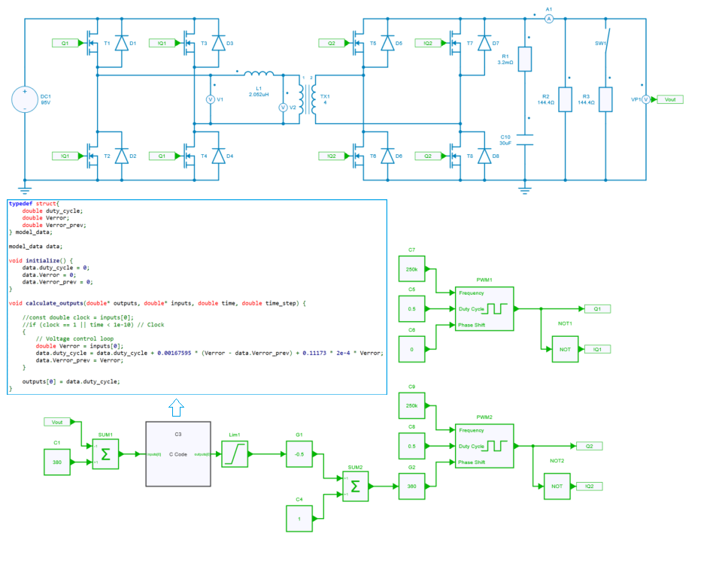Click the NOT1 logic gate block

(564, 349)
